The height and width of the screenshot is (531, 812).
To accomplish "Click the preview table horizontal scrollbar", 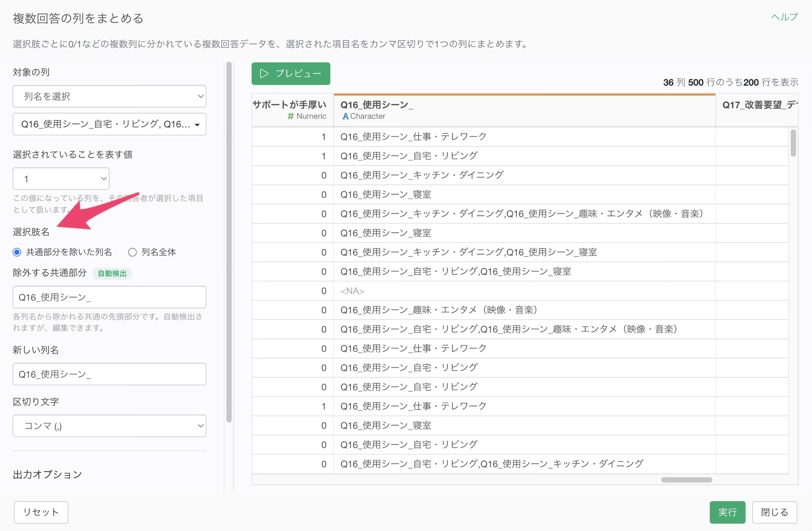I will pyautogui.click(x=686, y=480).
